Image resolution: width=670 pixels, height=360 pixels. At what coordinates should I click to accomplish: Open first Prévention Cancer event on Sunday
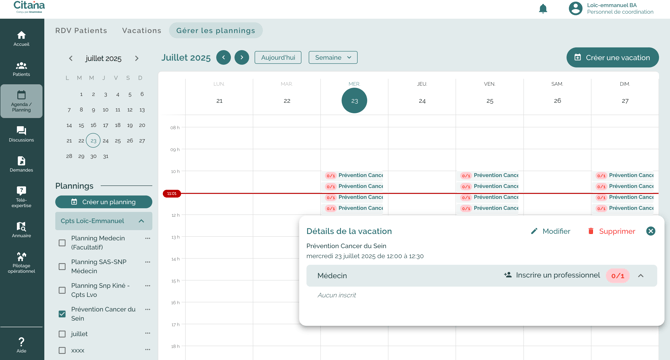[624, 176]
